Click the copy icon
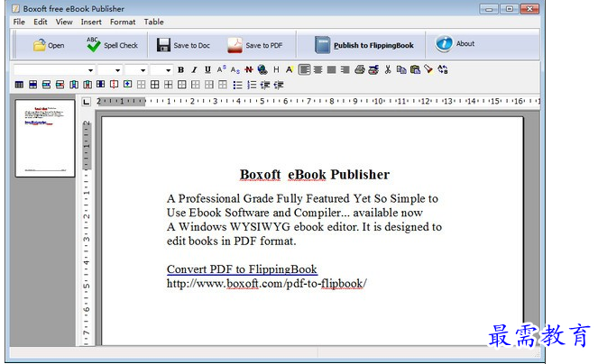The image size is (598, 364). tap(401, 69)
